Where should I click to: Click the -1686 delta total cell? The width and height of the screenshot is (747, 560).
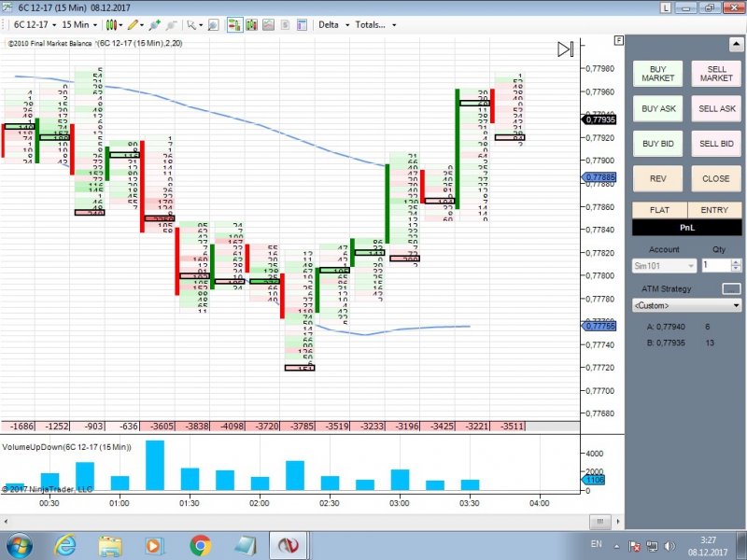18,426
